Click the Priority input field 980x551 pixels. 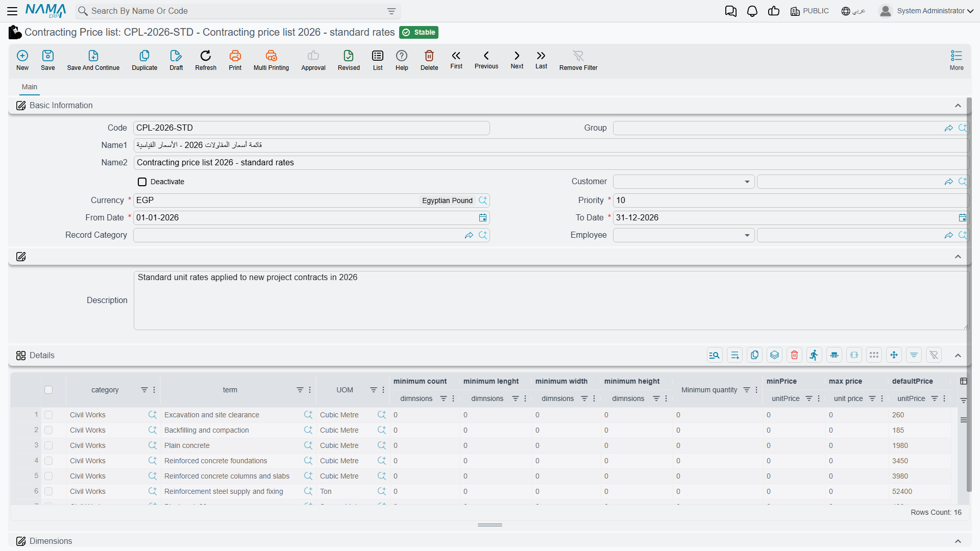click(791, 201)
